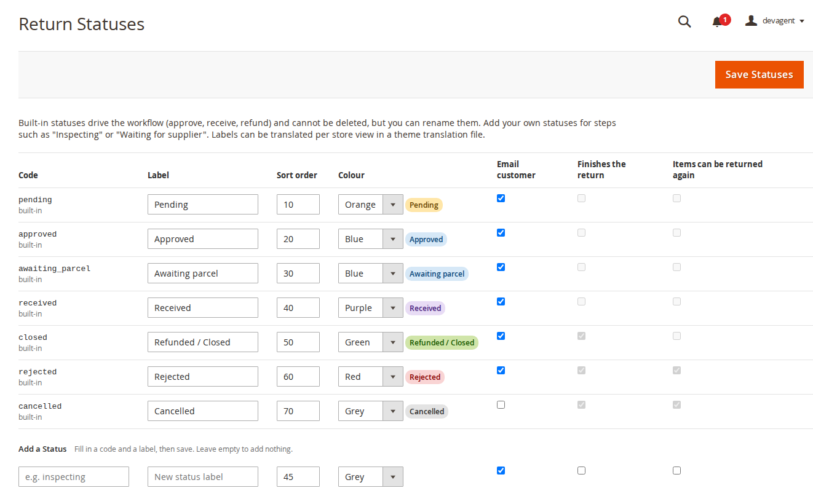Toggle Email customer for Awaiting parcel
The width and height of the screenshot is (813, 504).
point(501,267)
